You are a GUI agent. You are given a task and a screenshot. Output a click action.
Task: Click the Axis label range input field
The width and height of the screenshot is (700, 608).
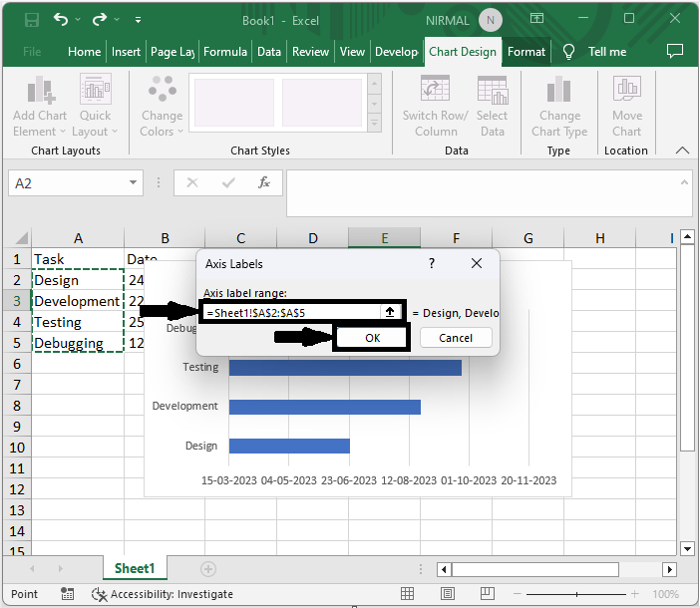(289, 312)
